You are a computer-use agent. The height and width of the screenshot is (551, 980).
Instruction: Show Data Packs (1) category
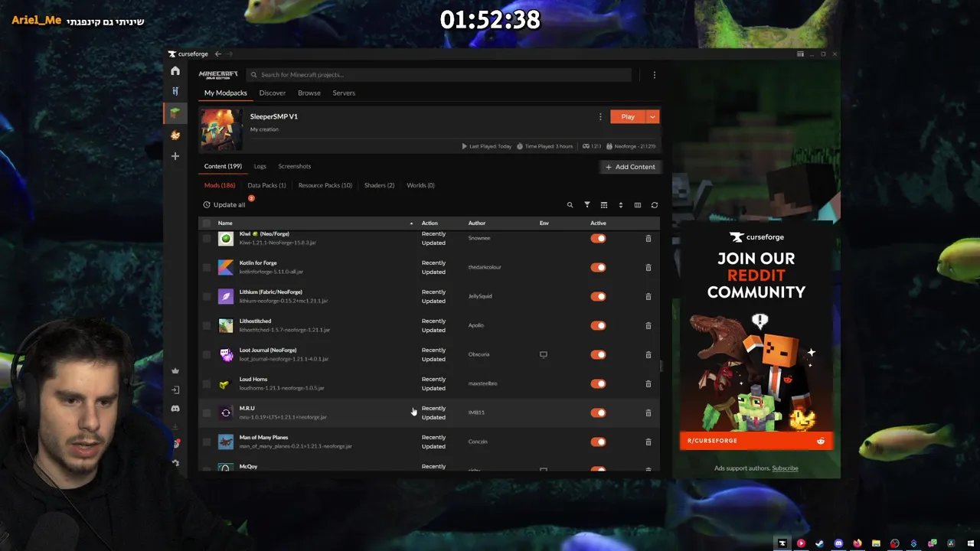pos(266,186)
